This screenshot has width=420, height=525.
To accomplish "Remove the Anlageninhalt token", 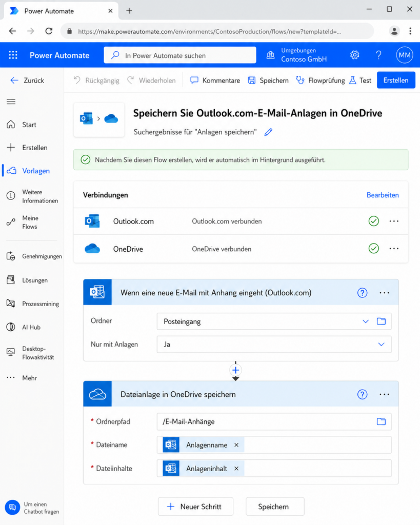I will [236, 469].
